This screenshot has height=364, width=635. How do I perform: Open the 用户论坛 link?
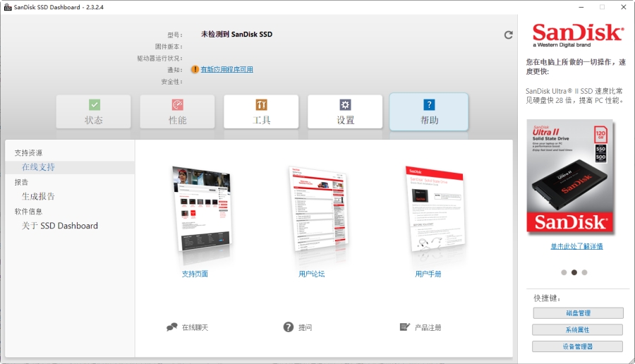click(311, 274)
